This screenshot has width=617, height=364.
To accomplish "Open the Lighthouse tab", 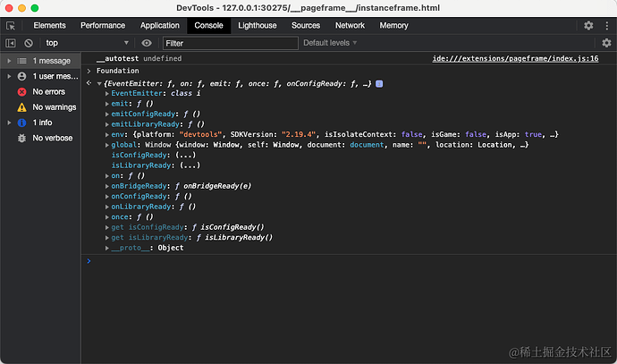I will pos(258,26).
